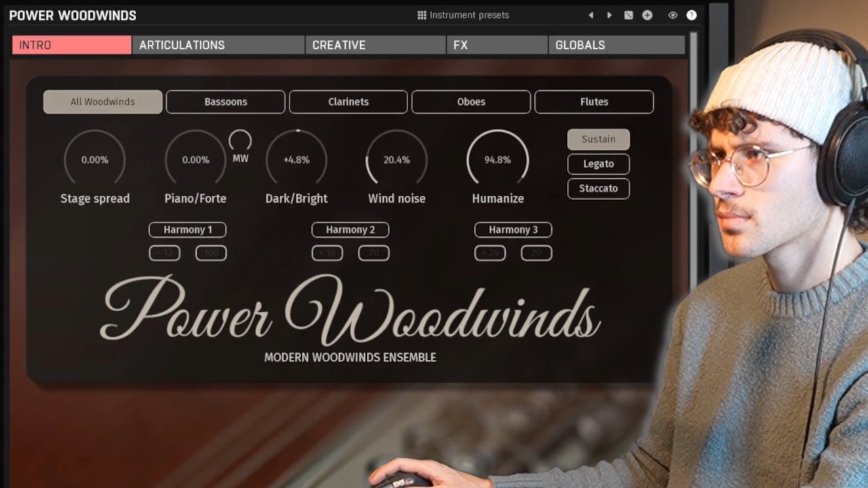Click the Instrument presets label

469,15
